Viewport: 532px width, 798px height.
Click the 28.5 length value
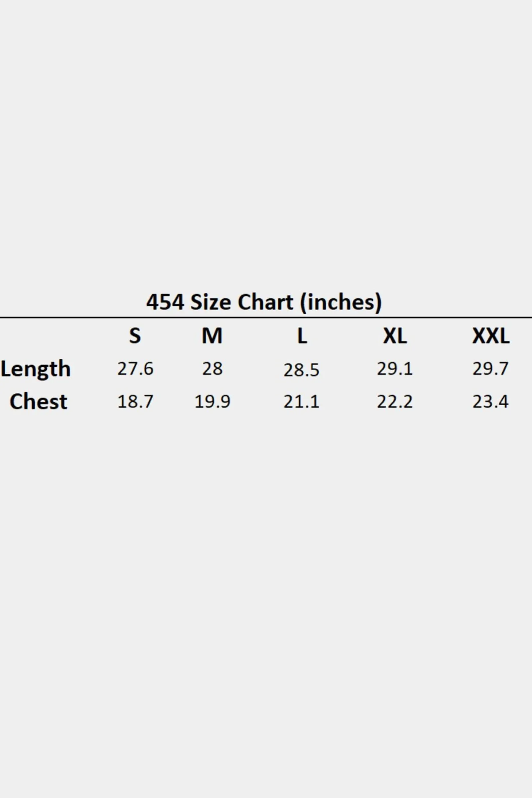click(301, 370)
